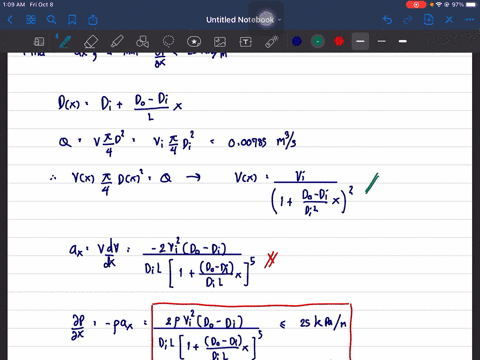Image resolution: width=480 pixels, height=360 pixels.
Task: Select the Eraser tool
Action: click(91, 42)
